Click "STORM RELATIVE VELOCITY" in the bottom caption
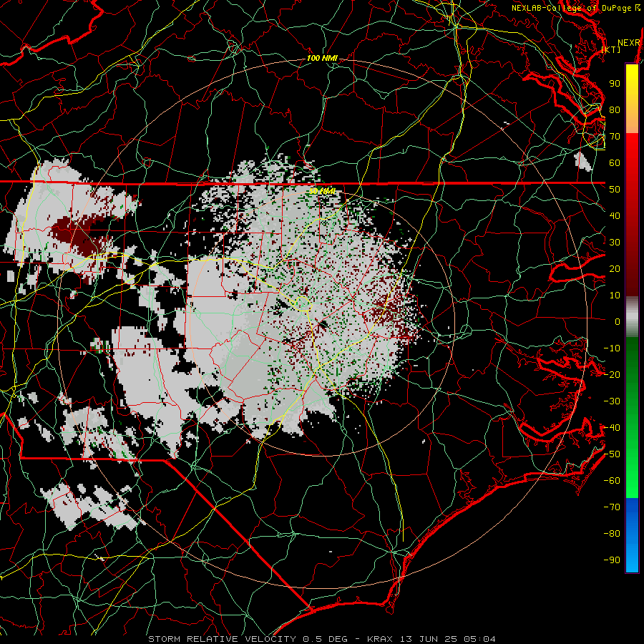Viewport: 644px width, 644px height. click(222, 639)
